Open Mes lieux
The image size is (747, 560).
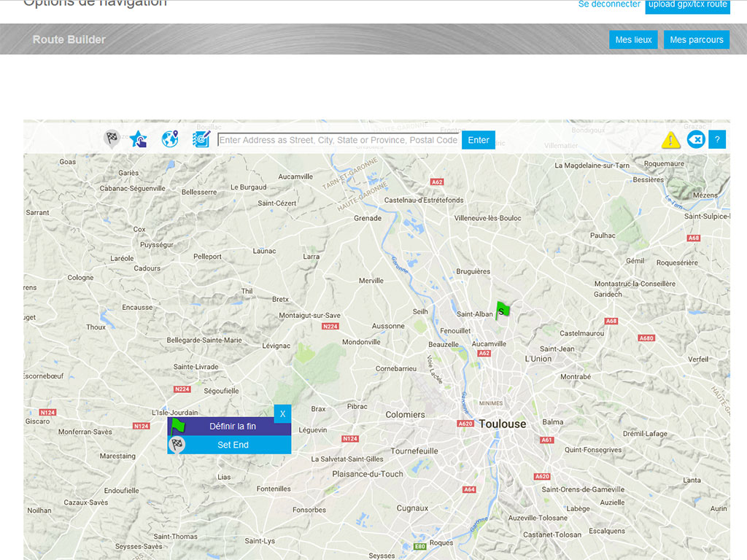[x=634, y=40]
